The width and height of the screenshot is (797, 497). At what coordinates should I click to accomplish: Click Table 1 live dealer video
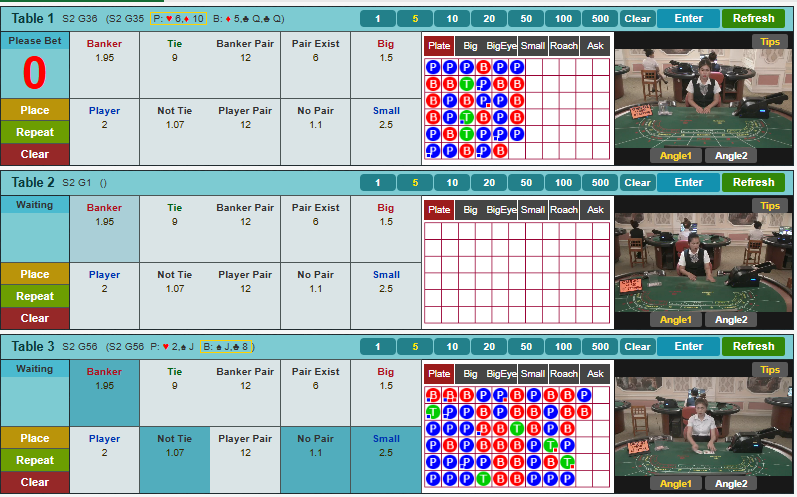703,95
